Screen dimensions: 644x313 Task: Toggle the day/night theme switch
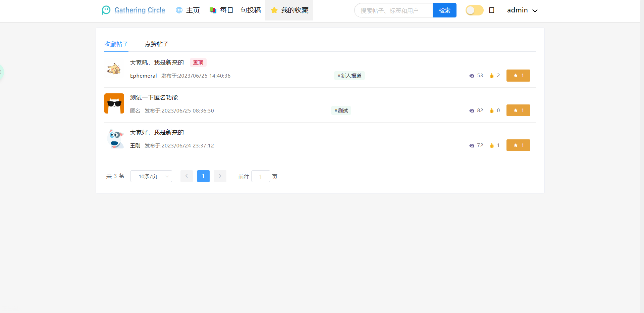coord(474,10)
